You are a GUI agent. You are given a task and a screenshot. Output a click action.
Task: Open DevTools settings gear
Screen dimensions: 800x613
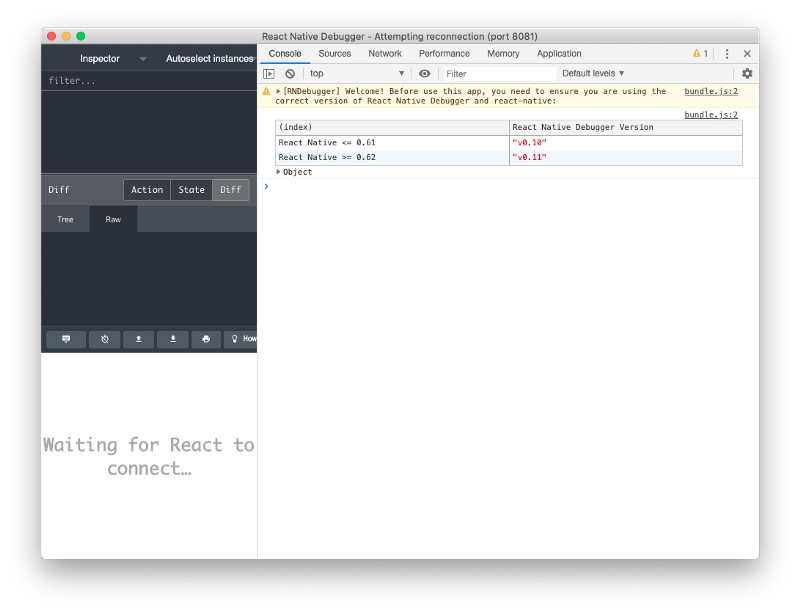747,73
